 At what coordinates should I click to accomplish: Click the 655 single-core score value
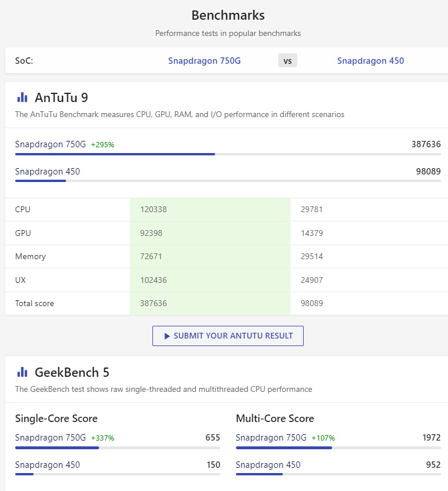coord(213,438)
